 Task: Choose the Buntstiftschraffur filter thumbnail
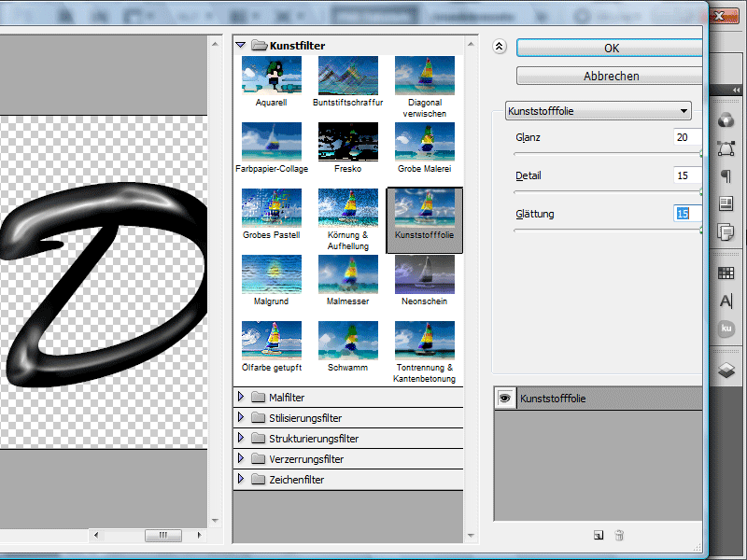click(347, 76)
